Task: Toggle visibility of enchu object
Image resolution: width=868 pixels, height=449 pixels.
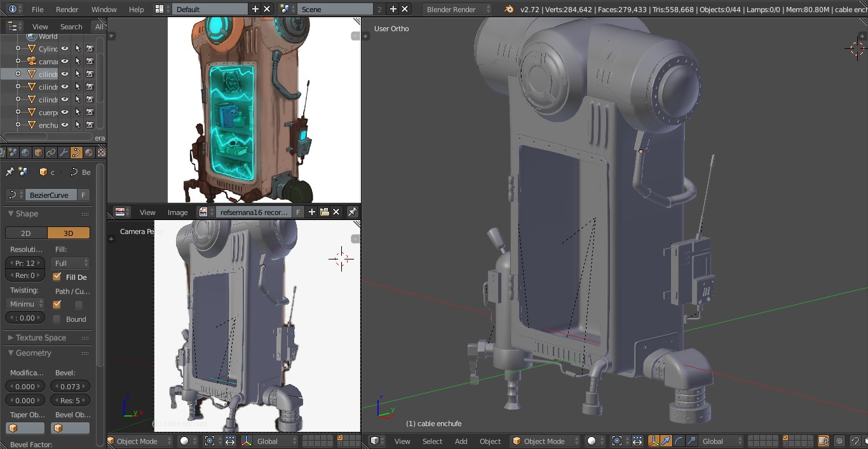Action: tap(65, 125)
